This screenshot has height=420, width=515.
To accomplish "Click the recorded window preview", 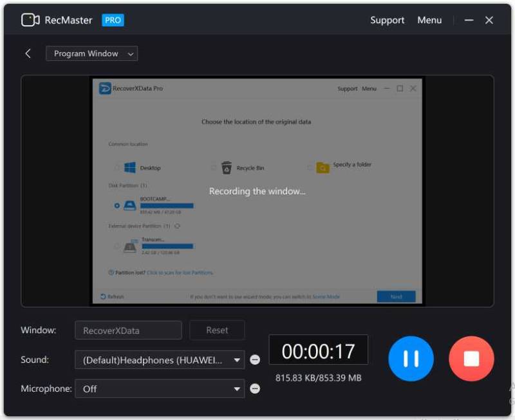I will point(257,191).
